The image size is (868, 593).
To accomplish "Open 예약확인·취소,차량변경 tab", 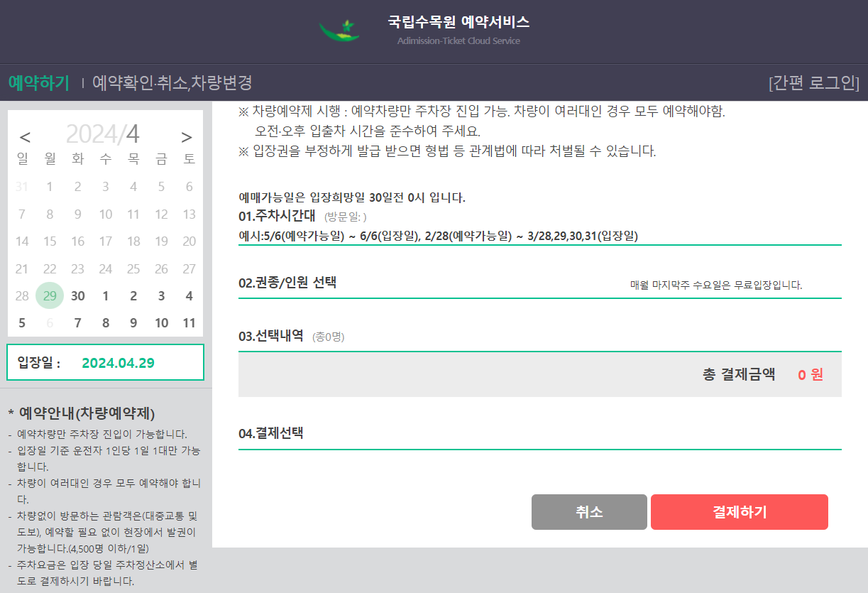I will click(x=172, y=83).
